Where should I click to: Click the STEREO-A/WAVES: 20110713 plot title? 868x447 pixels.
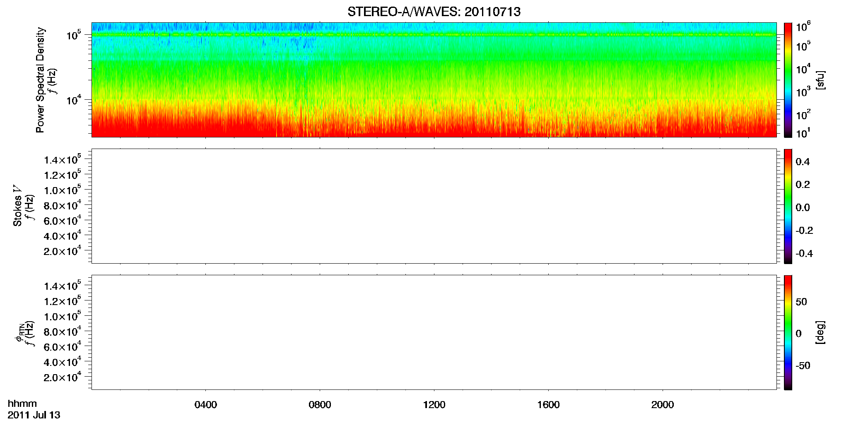434,12
